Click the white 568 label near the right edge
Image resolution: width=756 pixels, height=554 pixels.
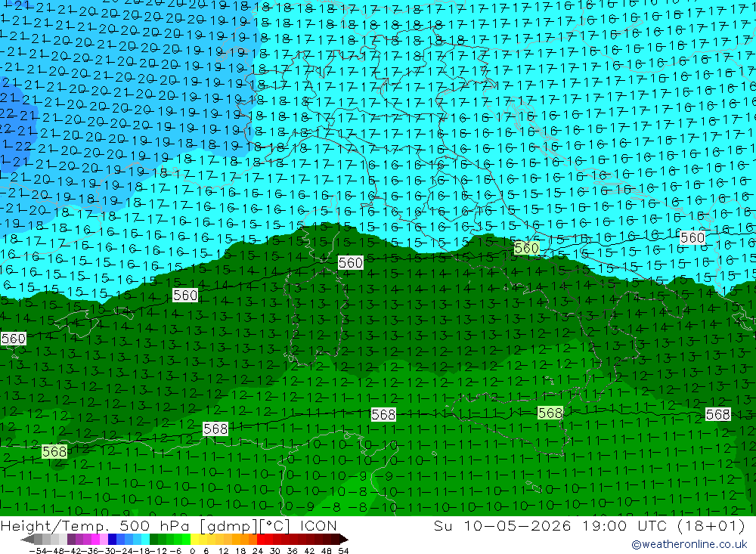718,415
